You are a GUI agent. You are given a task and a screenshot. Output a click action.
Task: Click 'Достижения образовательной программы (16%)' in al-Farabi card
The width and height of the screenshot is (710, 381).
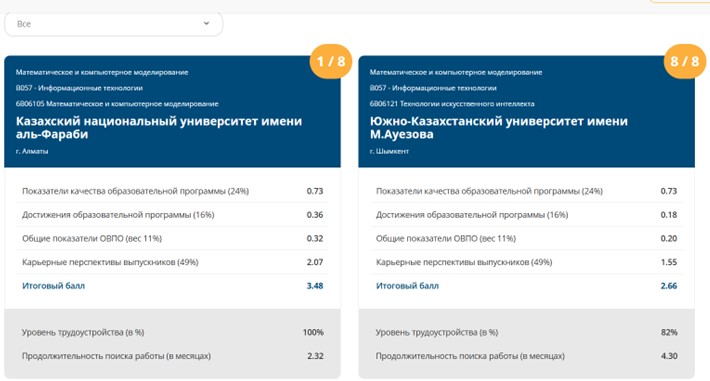click(x=118, y=215)
